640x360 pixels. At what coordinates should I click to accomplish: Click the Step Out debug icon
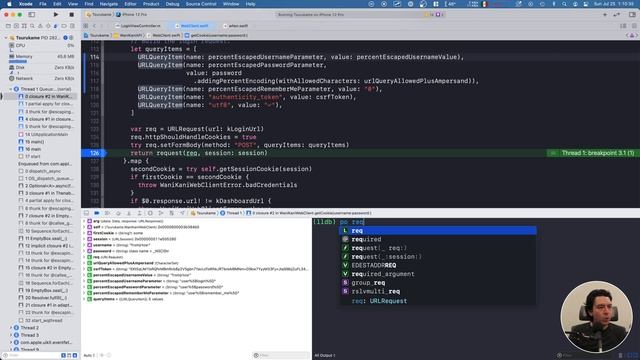[139, 213]
